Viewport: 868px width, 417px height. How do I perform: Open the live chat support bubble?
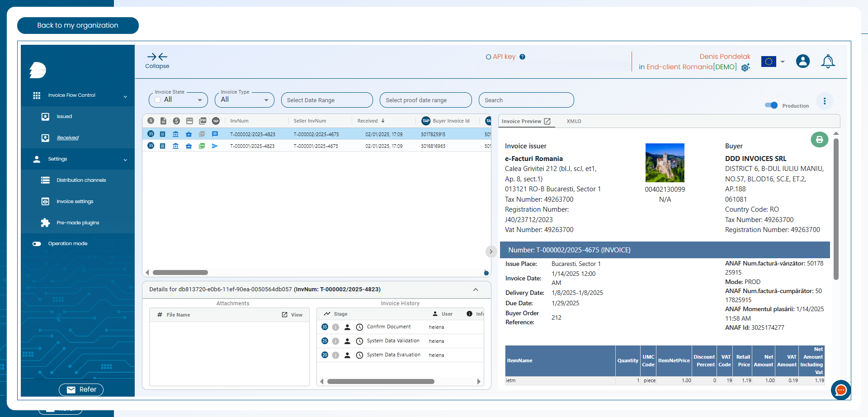pyautogui.click(x=840, y=389)
